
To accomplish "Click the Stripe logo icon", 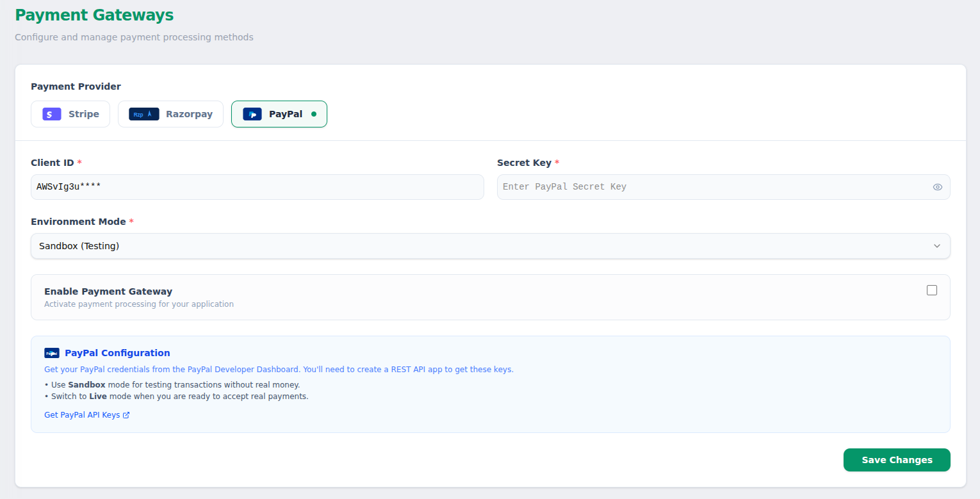I will tap(52, 114).
